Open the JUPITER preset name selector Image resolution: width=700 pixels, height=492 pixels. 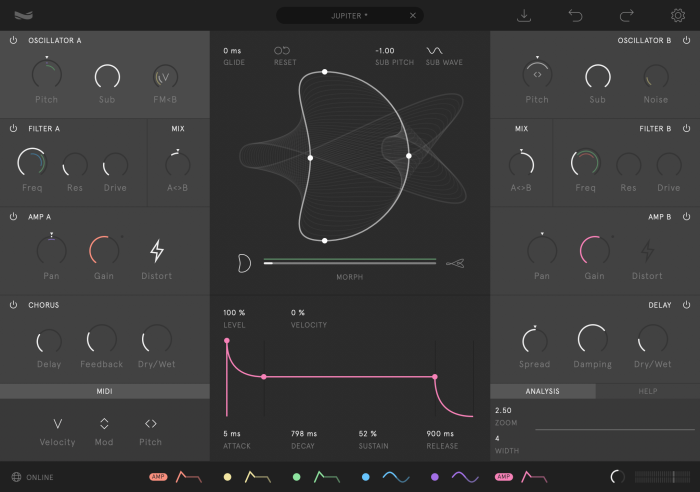pyautogui.click(x=349, y=16)
